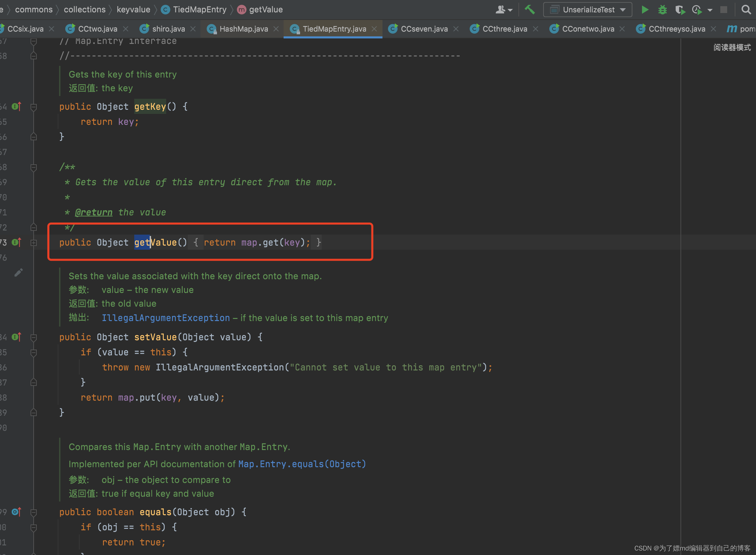Open the IllegalArgumentException doc link

[x=166, y=318]
